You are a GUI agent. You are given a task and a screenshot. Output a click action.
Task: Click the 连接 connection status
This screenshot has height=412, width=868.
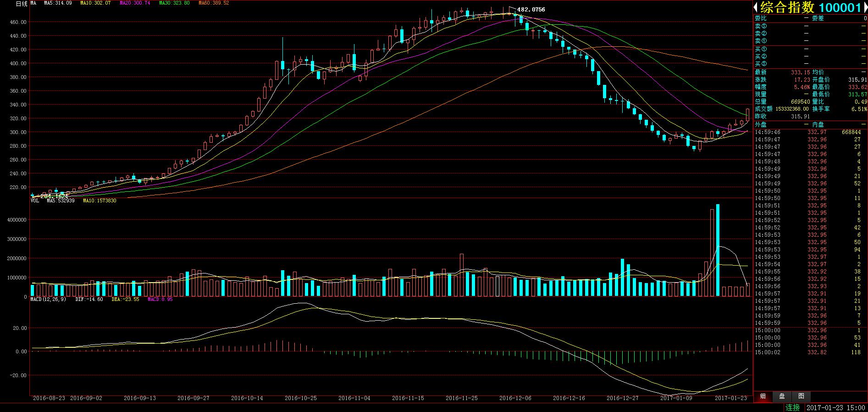coord(793,407)
